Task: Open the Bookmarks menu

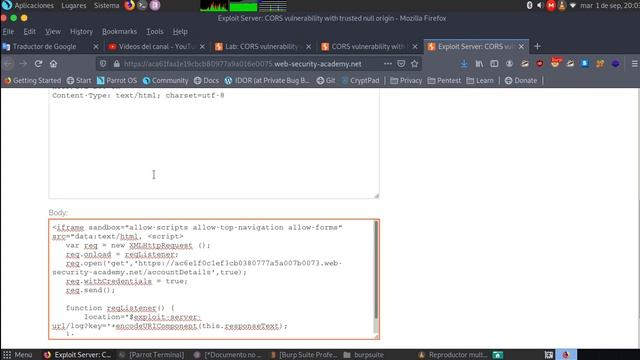Action: click(119, 31)
